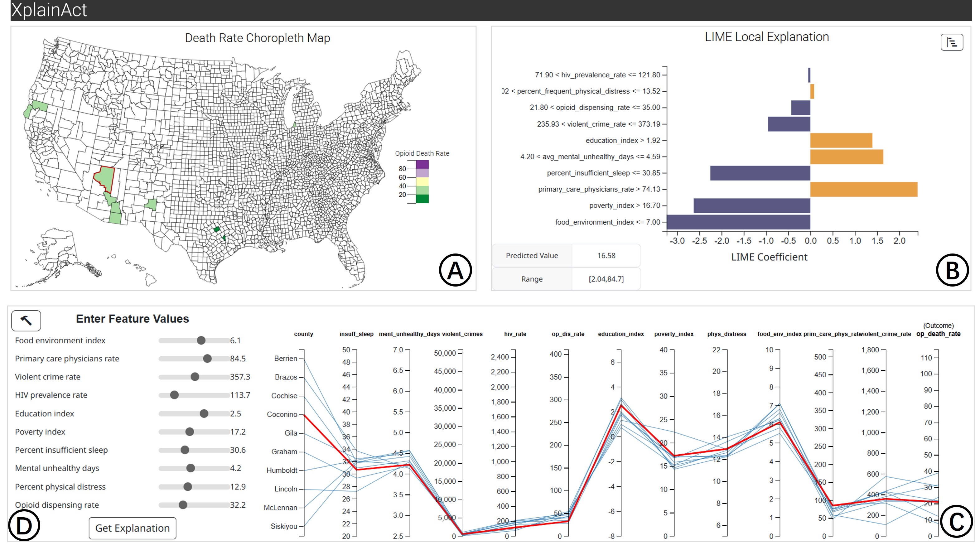
Task: Click the poverty_index purple bar
Action: 751,206
